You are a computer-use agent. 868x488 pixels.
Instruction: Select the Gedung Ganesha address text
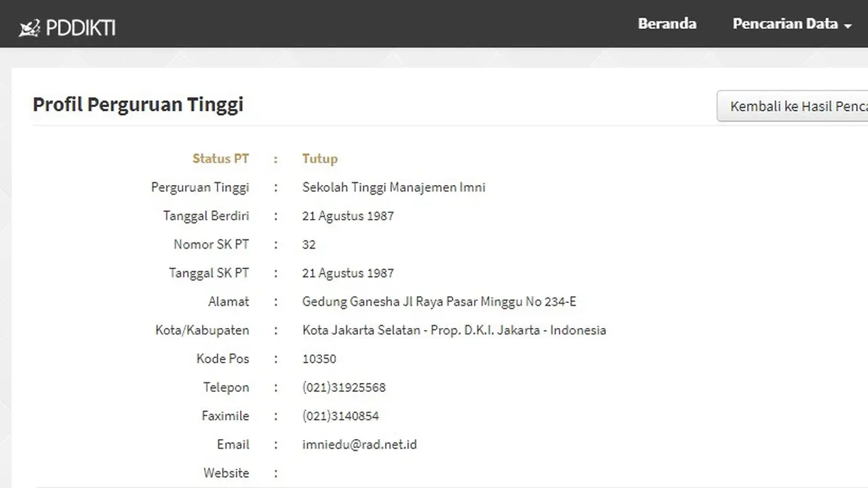[x=439, y=302]
